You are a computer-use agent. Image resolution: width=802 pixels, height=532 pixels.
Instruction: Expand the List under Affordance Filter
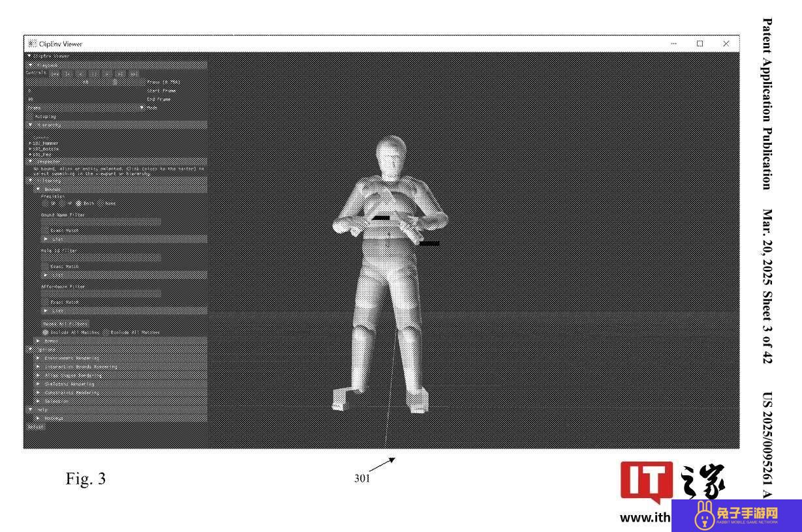click(x=125, y=311)
